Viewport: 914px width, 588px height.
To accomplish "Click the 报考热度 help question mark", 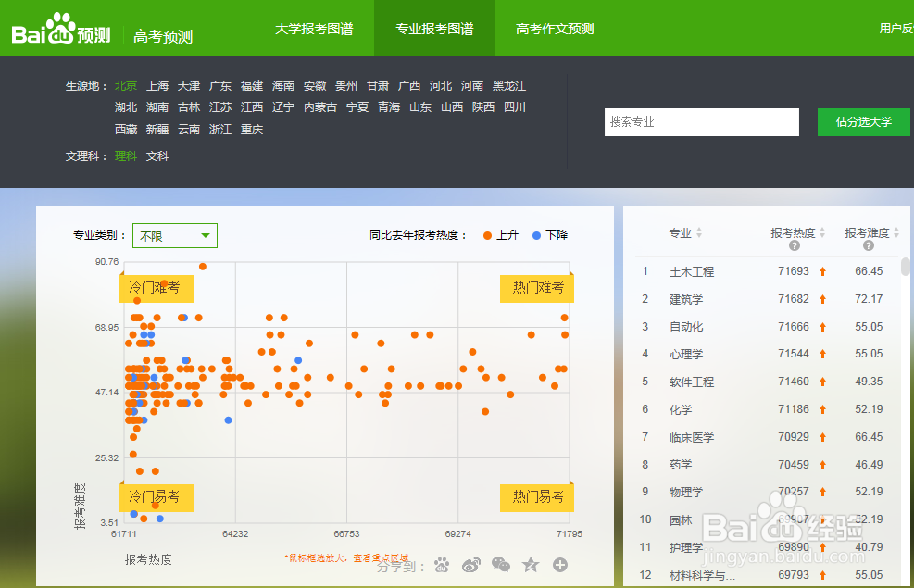I will point(795,245).
